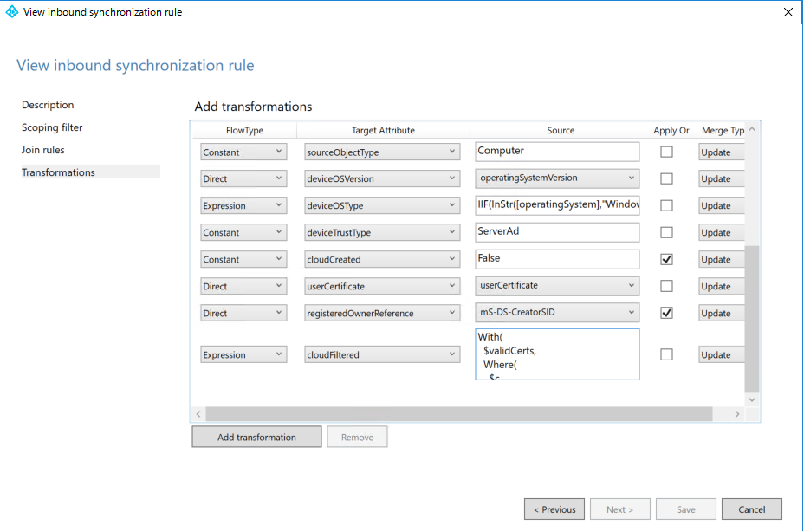Open Merge Type dropdown for deviceOSVersion row

[722, 178]
